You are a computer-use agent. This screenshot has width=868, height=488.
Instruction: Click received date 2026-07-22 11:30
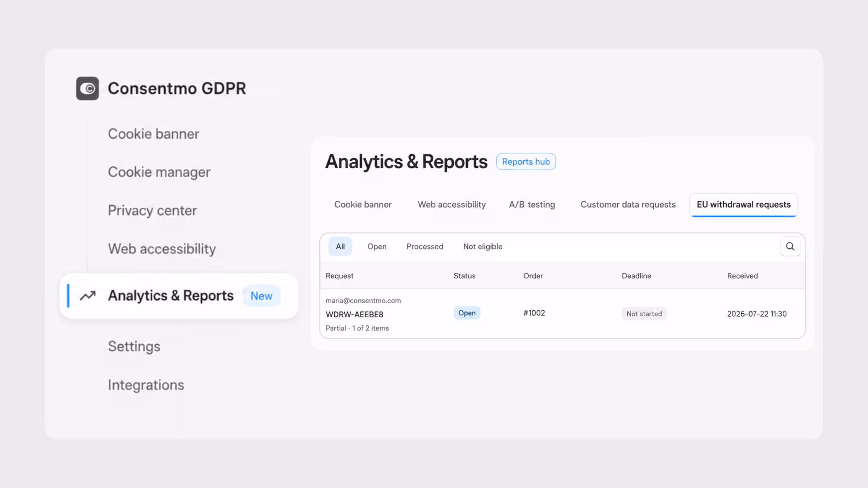coord(756,314)
